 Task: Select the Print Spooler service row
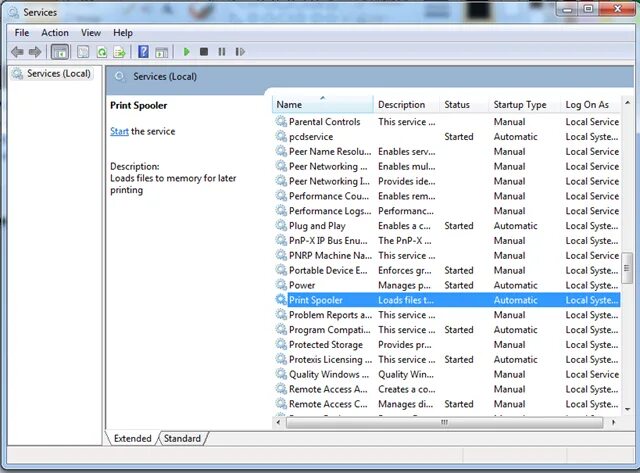click(447, 300)
